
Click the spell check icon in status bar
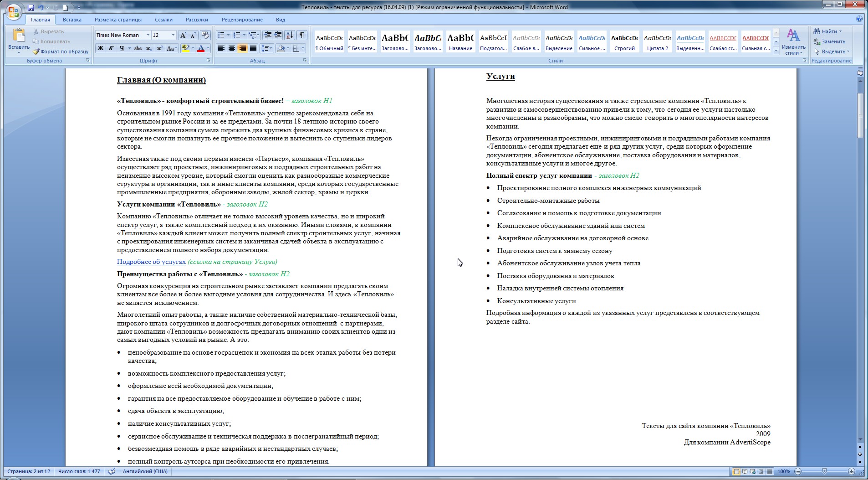coord(112,471)
